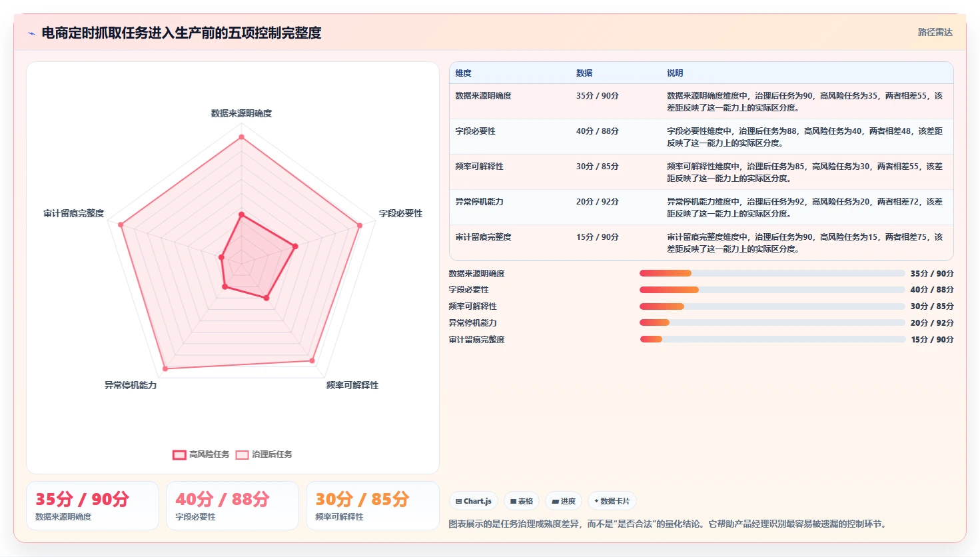Click the inner radar point on the 字段必要性 axis
Viewport: 980px width, 557px height.
pos(295,247)
